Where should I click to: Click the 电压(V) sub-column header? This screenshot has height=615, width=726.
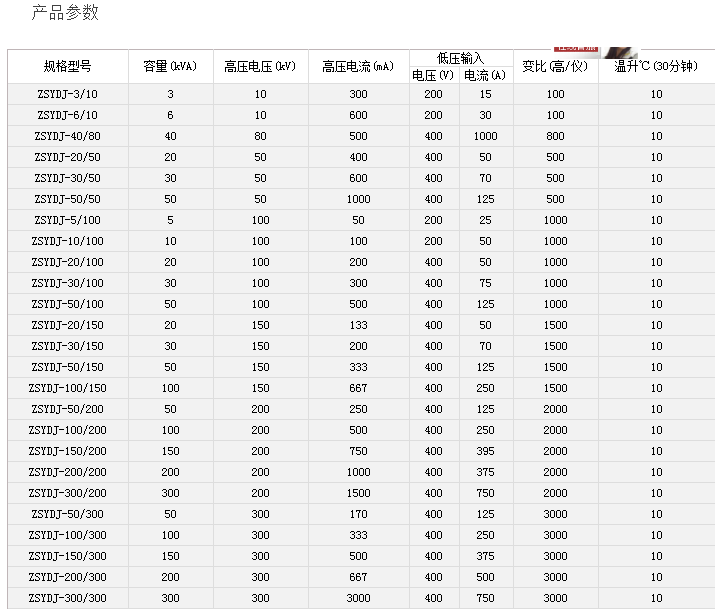[x=433, y=75]
